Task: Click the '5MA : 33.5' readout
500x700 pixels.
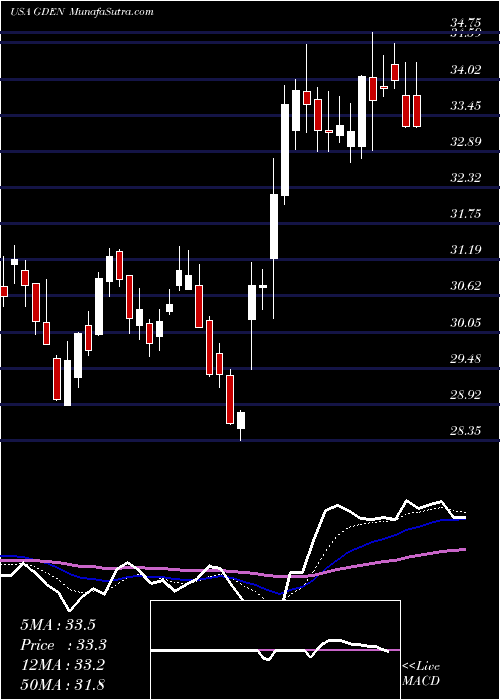Action: tap(58, 625)
